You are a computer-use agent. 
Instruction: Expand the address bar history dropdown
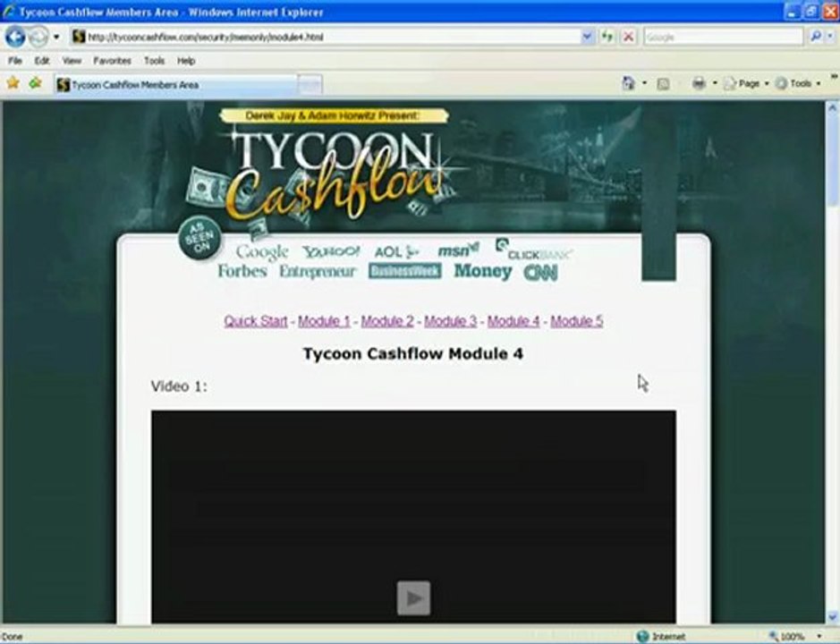[587, 37]
